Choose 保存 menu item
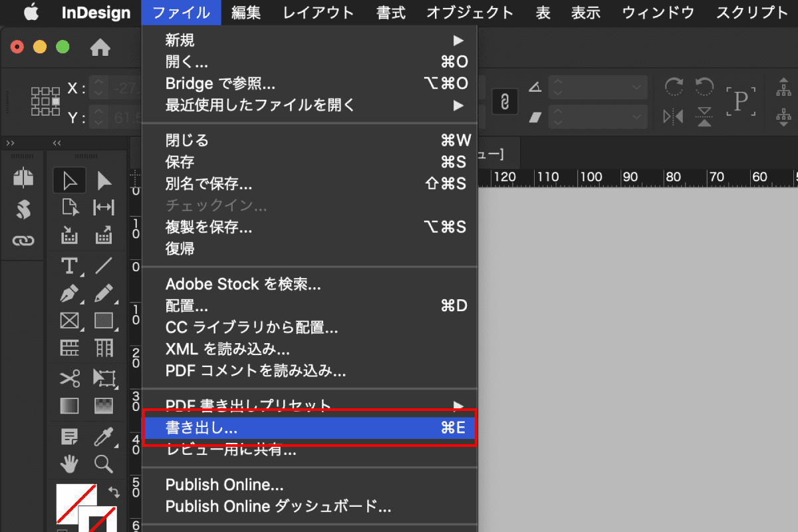The height and width of the screenshot is (532, 798). 310,162
